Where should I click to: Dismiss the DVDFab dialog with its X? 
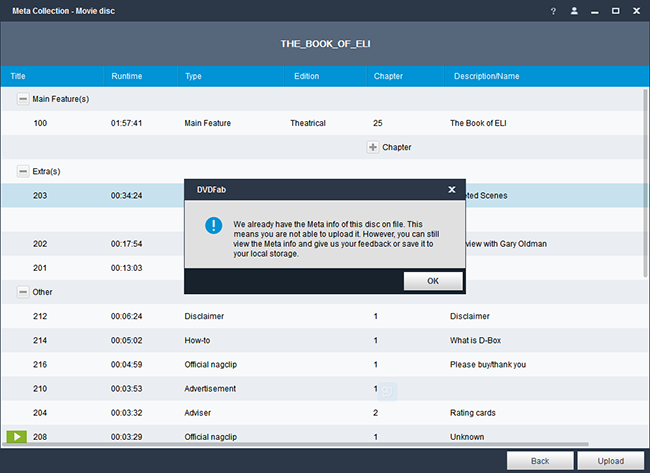452,189
